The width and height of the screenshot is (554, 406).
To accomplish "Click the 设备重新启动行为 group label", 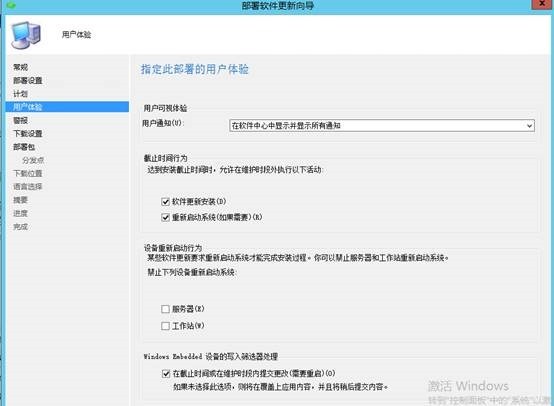I will pos(173,248).
